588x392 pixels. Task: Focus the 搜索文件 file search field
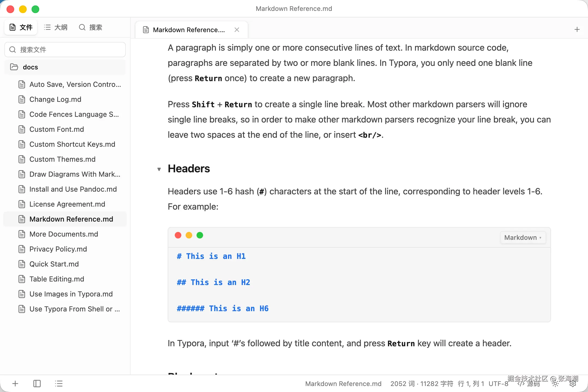(65, 50)
